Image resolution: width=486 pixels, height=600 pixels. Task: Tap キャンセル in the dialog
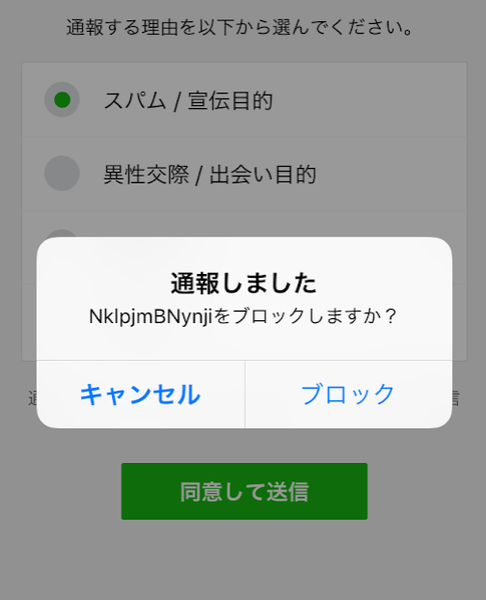(x=140, y=394)
